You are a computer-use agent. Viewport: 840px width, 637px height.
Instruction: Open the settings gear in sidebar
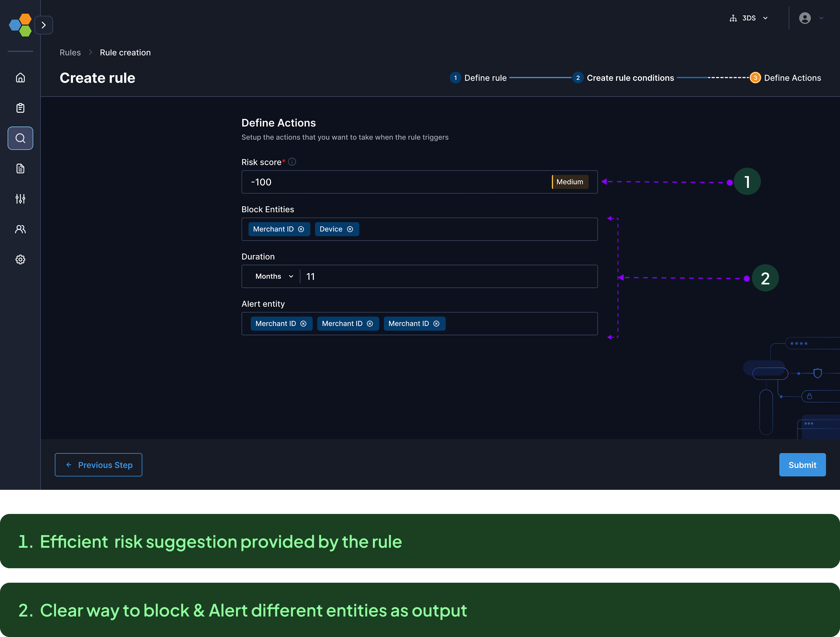(x=21, y=260)
